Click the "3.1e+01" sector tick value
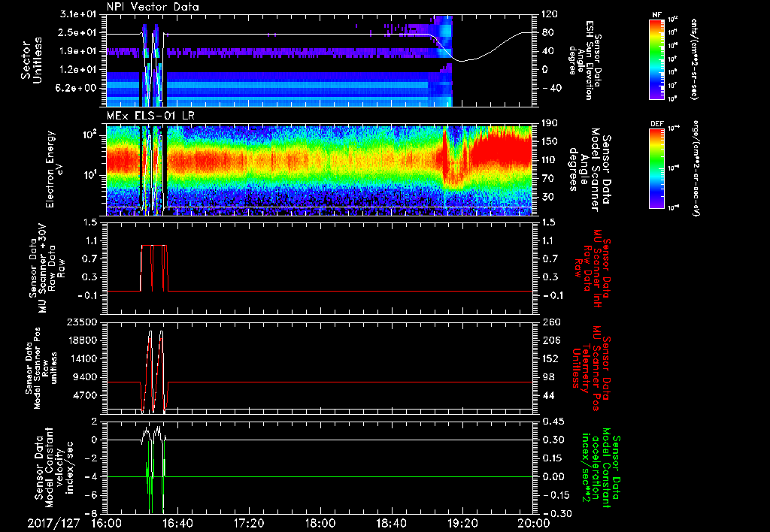Image resolution: width=770 pixels, height=532 pixels. point(78,14)
